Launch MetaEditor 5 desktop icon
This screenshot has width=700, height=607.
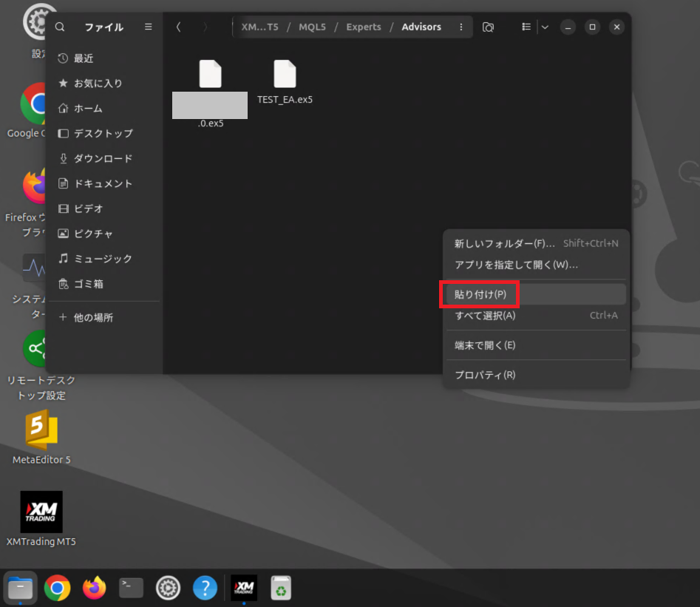(x=41, y=438)
